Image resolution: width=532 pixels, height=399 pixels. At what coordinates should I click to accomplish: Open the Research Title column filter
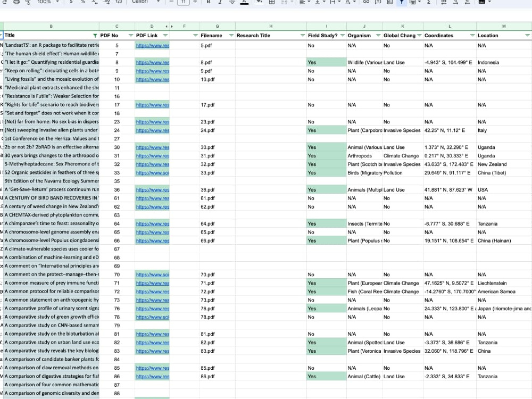(x=302, y=35)
